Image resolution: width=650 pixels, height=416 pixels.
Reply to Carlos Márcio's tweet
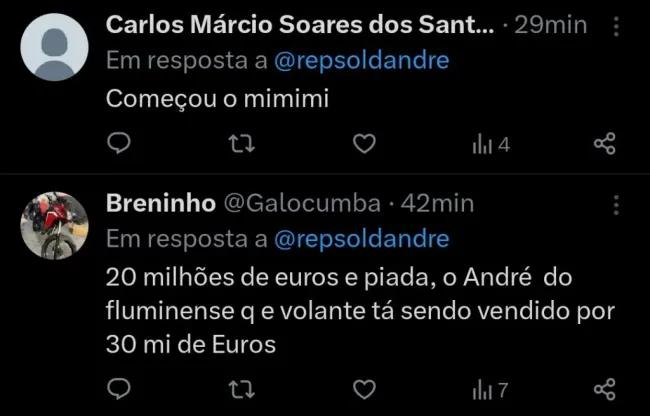click(119, 145)
